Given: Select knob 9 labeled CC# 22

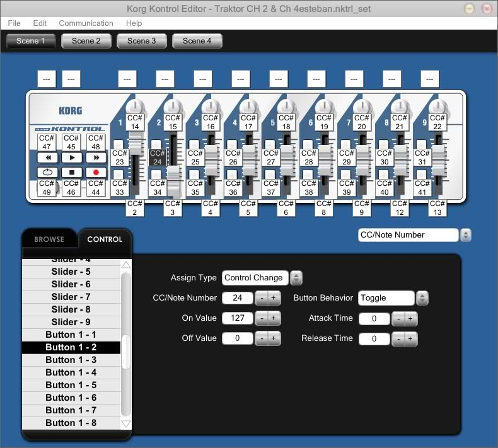Looking at the screenshot, I should (x=437, y=122).
